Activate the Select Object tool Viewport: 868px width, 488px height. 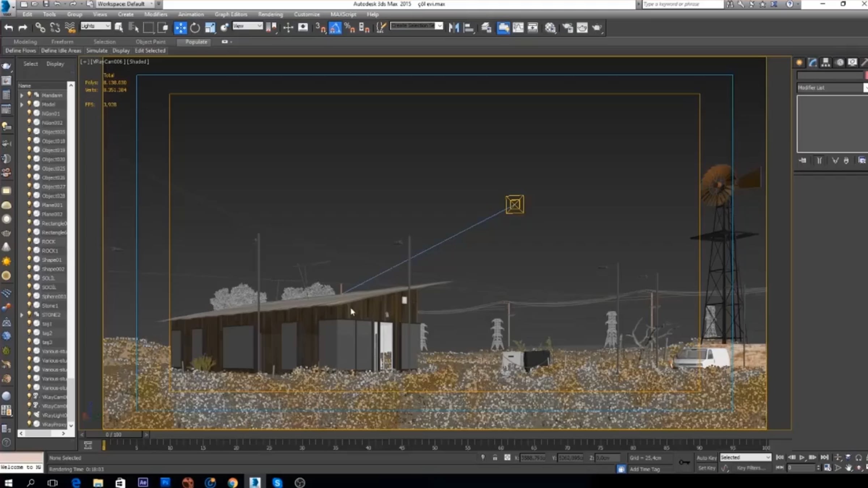click(x=119, y=27)
